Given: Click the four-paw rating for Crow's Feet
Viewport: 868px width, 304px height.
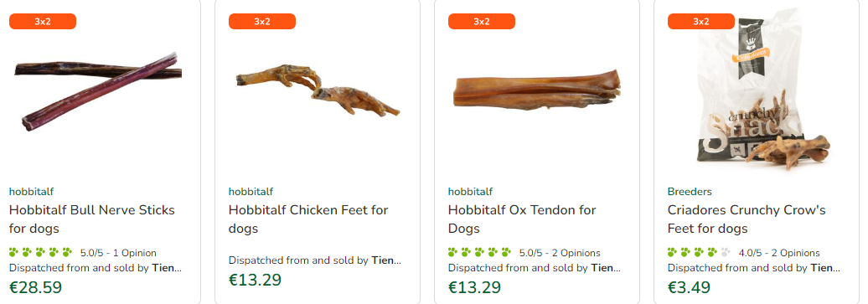Looking at the screenshot, I should coord(699,253).
